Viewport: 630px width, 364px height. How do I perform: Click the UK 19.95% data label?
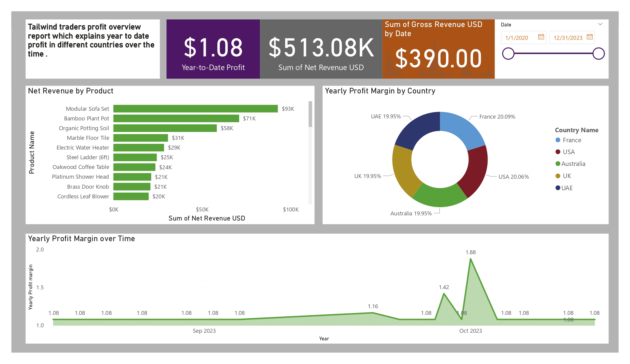pos(368,176)
